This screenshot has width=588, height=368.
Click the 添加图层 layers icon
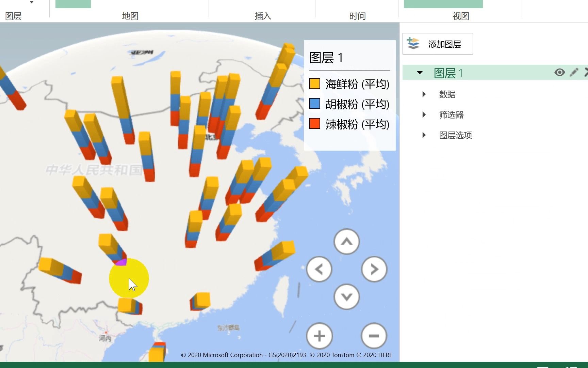pos(413,44)
